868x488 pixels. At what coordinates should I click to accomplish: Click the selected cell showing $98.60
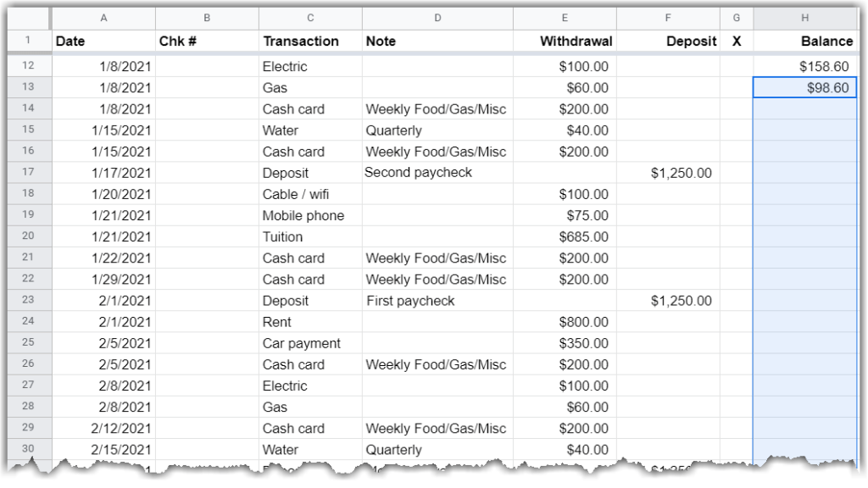tap(804, 87)
